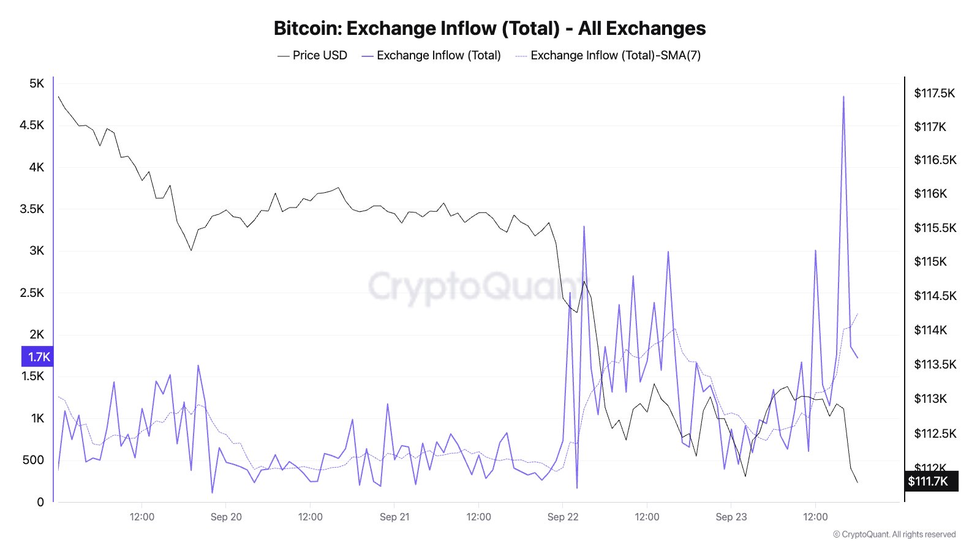Select the Sep 22 date axis label
The width and height of the screenshot is (980, 551).
[x=563, y=517]
